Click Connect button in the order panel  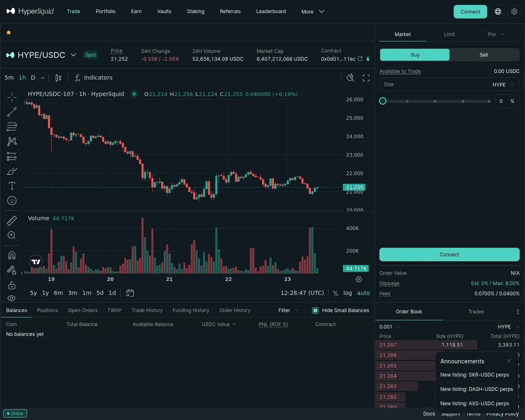click(x=450, y=255)
